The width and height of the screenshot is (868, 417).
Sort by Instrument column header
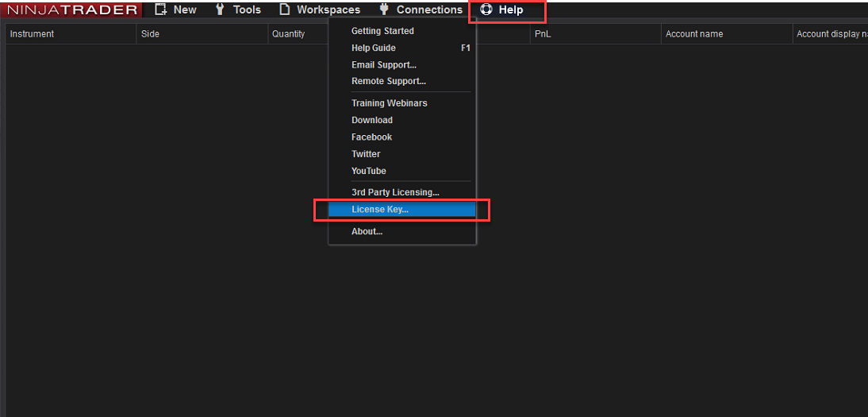(x=71, y=34)
